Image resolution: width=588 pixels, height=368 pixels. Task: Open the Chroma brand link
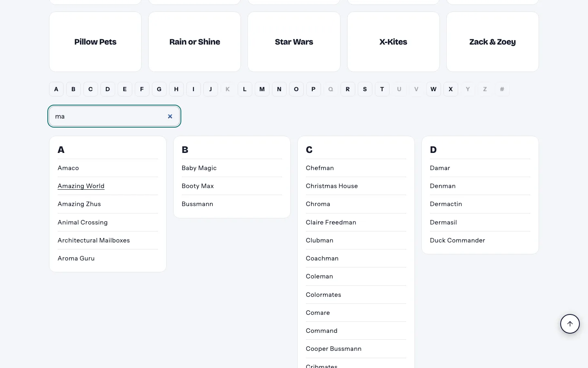click(x=318, y=204)
